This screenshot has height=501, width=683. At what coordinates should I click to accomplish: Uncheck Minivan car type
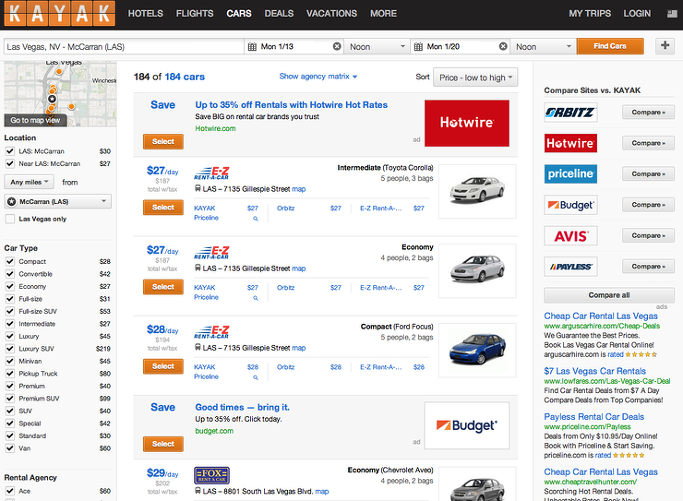10,361
